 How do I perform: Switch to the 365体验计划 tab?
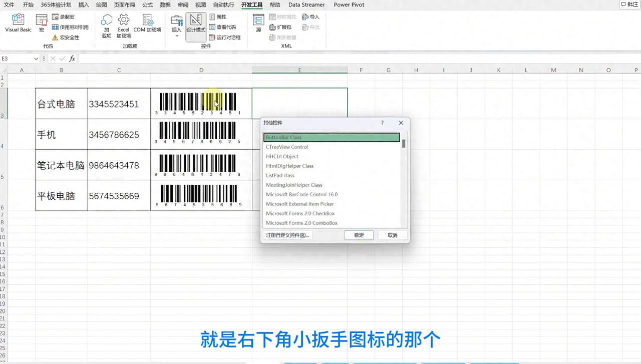click(x=56, y=5)
